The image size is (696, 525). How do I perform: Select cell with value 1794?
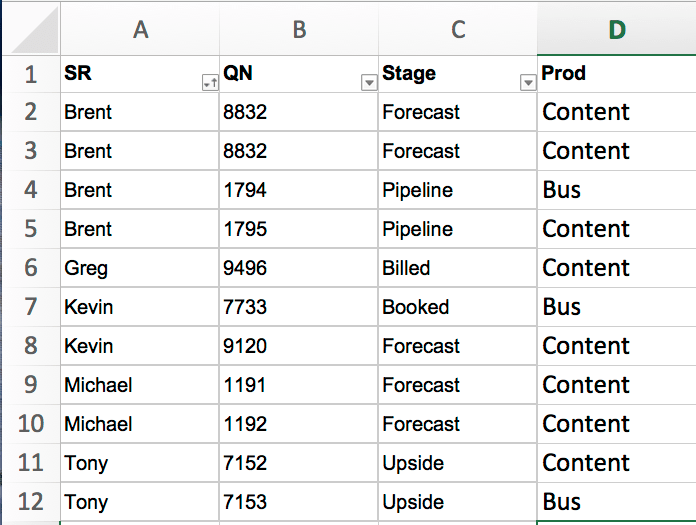click(299, 190)
